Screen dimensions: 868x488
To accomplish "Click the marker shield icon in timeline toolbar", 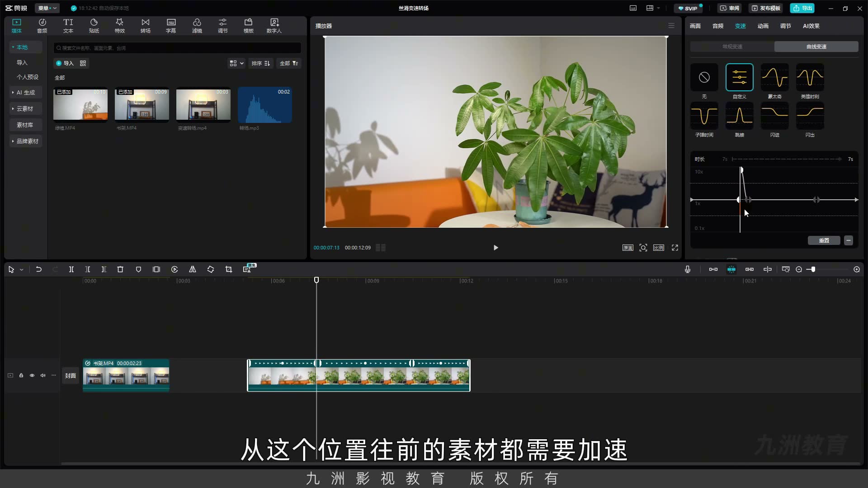I will pyautogui.click(x=138, y=269).
